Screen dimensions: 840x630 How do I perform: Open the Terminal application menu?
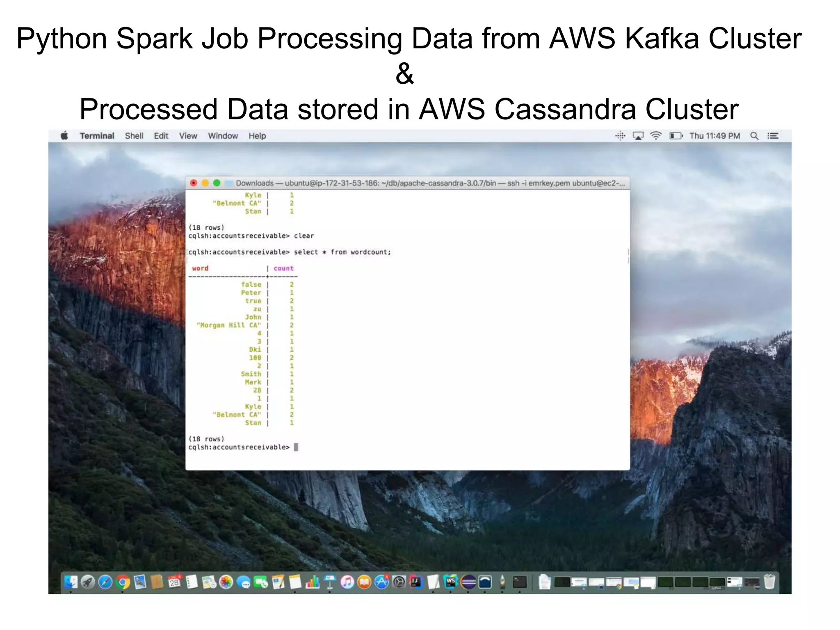[97, 136]
